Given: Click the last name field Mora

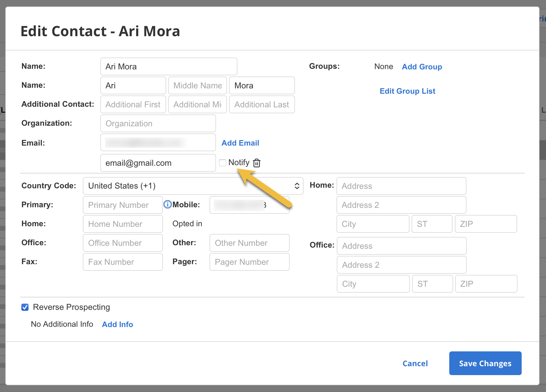Looking at the screenshot, I should point(262,85).
